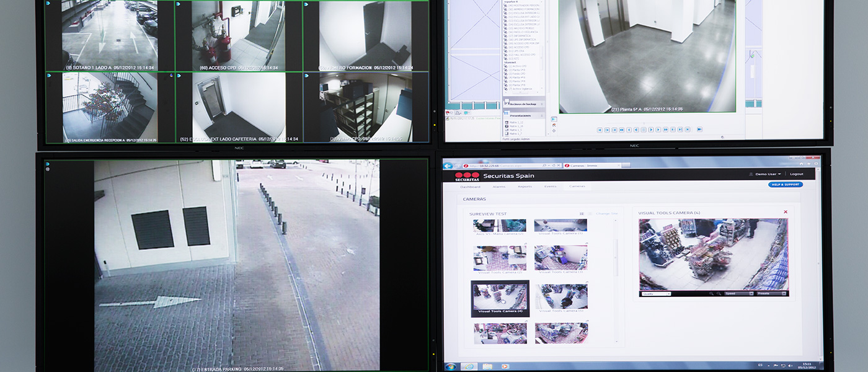
Task: Click the scrollbar in Sureview Test list
Action: tap(616, 257)
